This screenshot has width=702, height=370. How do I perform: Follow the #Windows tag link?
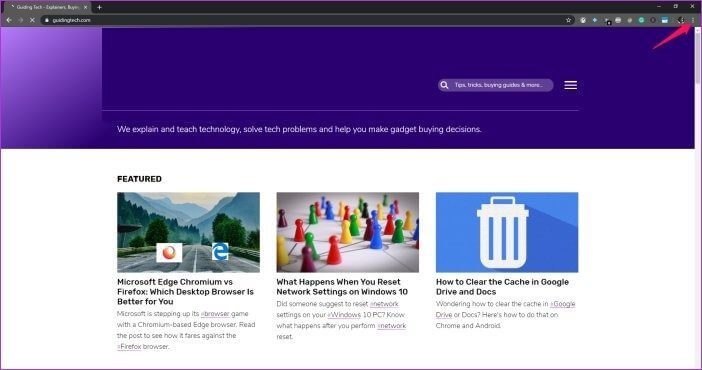(344, 315)
